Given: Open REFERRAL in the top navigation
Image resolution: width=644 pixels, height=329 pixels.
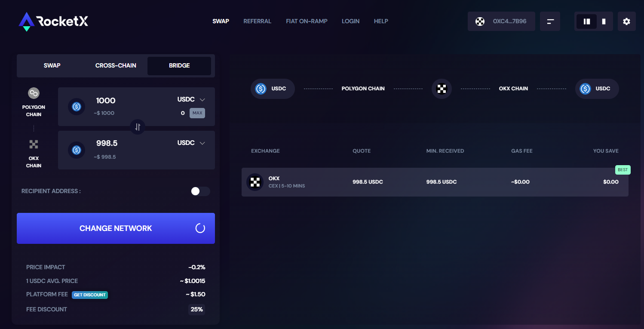Looking at the screenshot, I should (x=257, y=21).
